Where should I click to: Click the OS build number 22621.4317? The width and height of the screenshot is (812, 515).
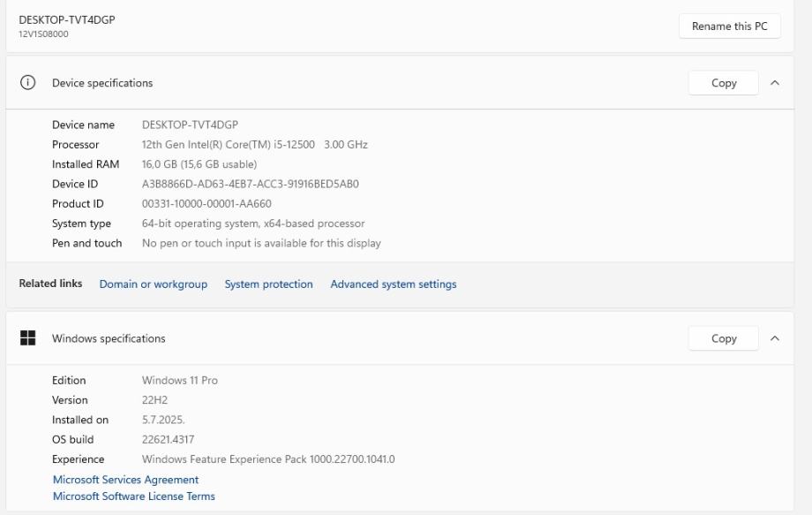coord(168,440)
